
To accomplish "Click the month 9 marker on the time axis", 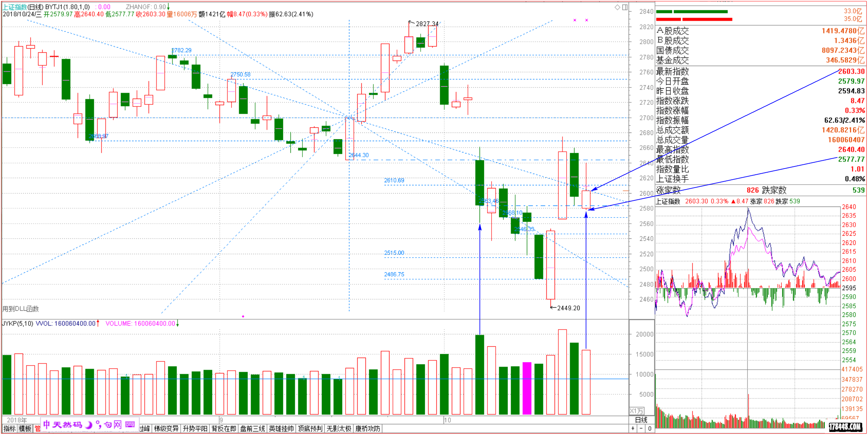I will [x=221, y=420].
